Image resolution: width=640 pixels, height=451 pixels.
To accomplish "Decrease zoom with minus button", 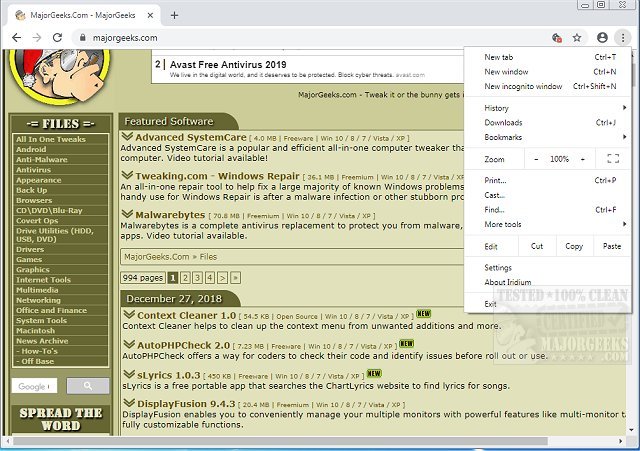I will click(536, 159).
